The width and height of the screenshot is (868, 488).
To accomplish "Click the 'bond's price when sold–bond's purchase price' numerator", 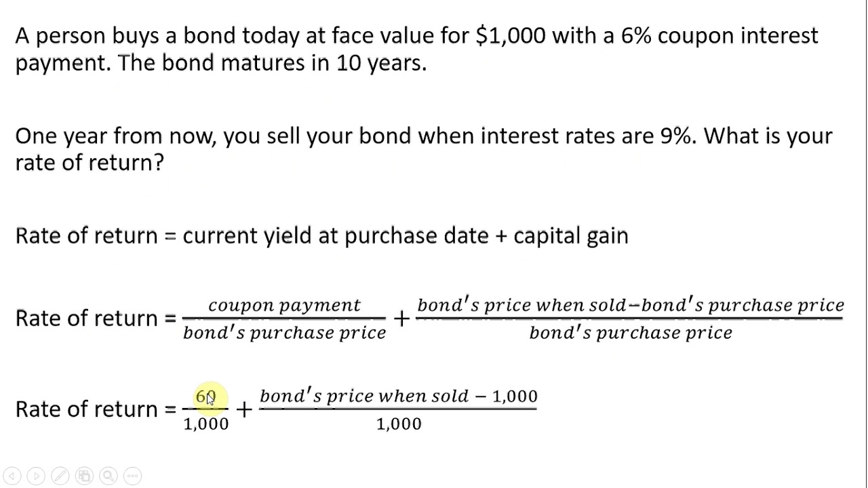I will (630, 305).
